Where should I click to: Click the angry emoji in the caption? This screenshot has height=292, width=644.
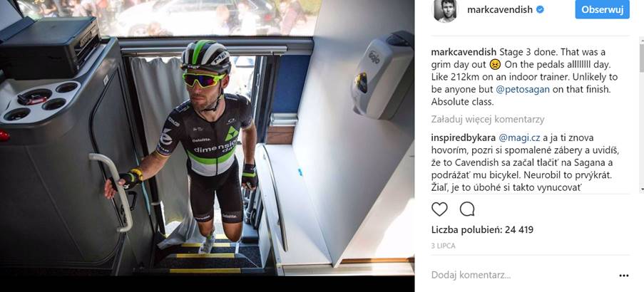pyautogui.click(x=496, y=65)
